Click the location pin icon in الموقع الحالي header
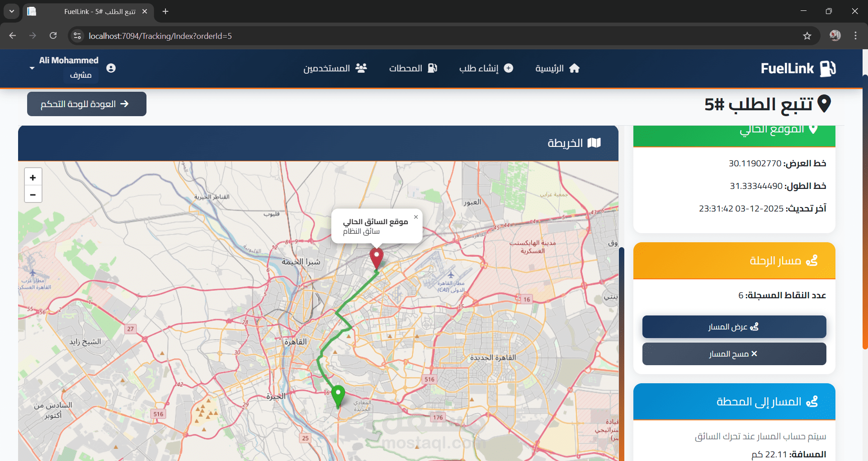Image resolution: width=868 pixels, height=461 pixels. tap(813, 129)
